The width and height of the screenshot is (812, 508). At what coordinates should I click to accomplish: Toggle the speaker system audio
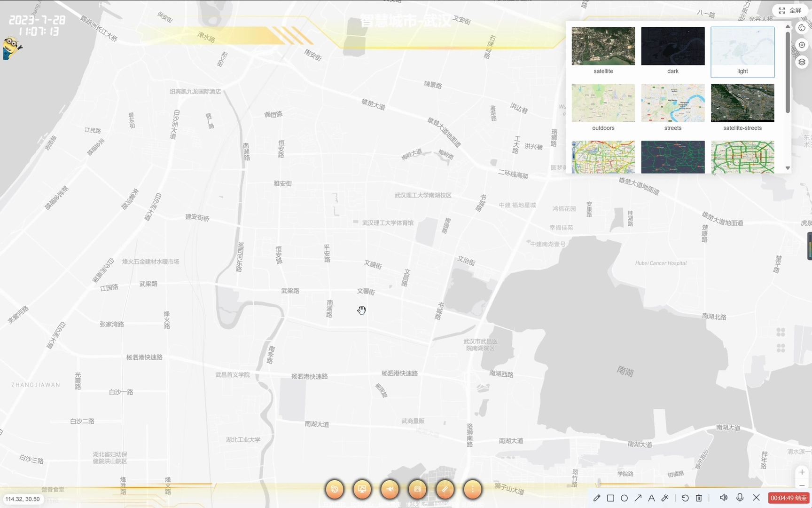(x=724, y=497)
